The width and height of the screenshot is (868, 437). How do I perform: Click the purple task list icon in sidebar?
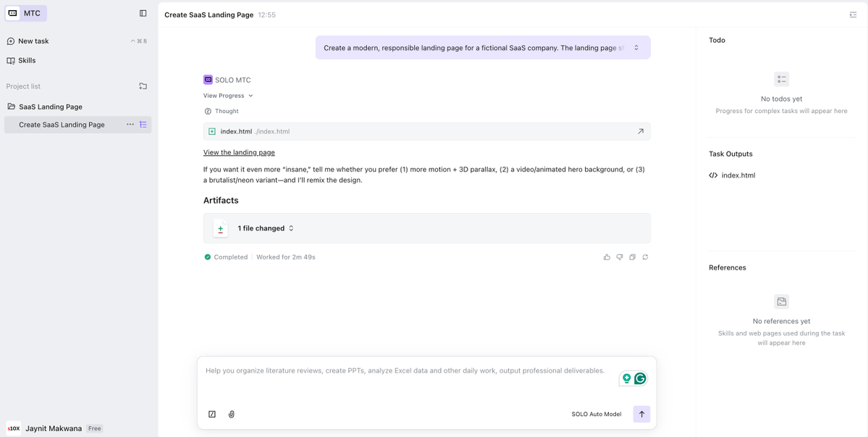click(x=143, y=125)
